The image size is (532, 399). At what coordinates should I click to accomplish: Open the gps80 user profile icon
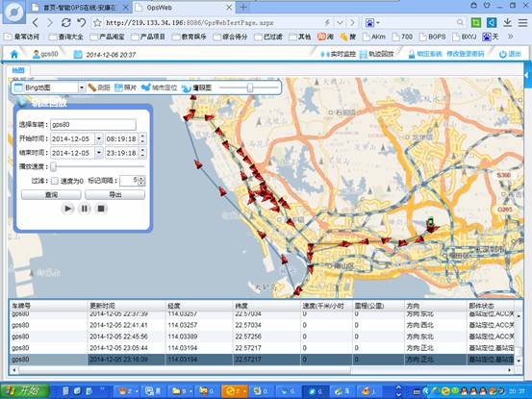coord(36,54)
